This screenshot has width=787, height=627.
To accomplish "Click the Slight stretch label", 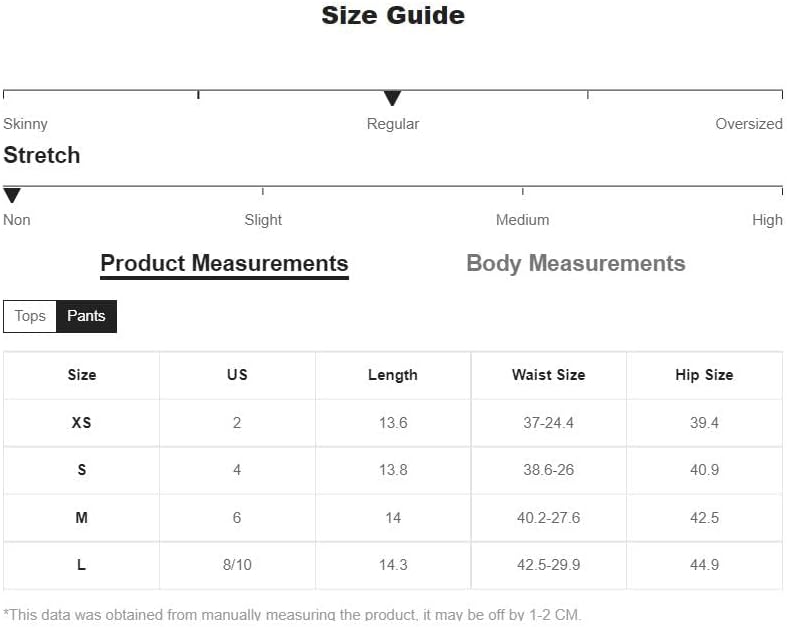I will pos(263,220).
